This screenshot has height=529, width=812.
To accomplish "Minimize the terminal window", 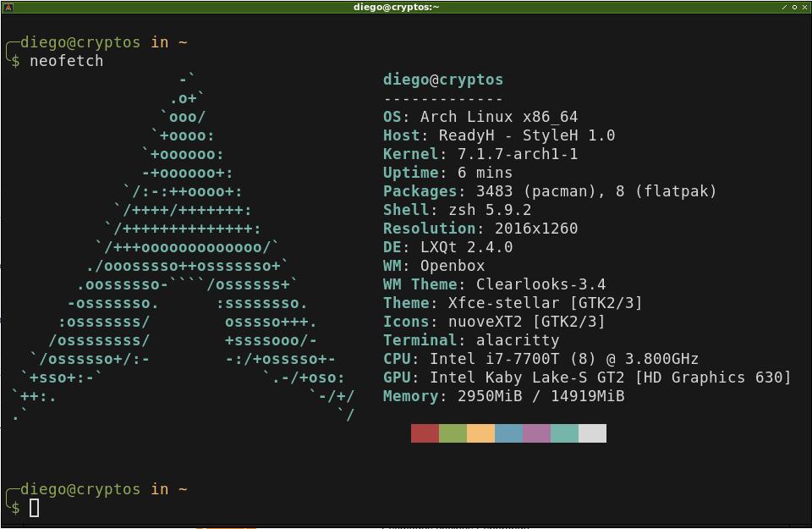I will (x=784, y=8).
